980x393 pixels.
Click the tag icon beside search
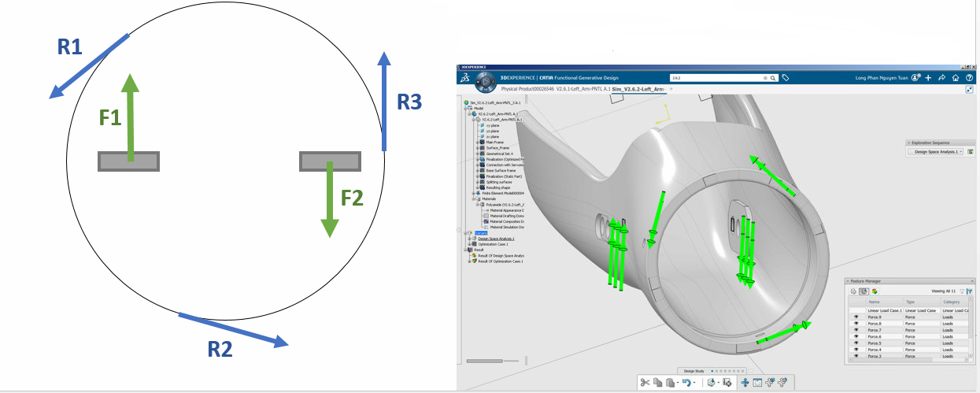[x=786, y=78]
